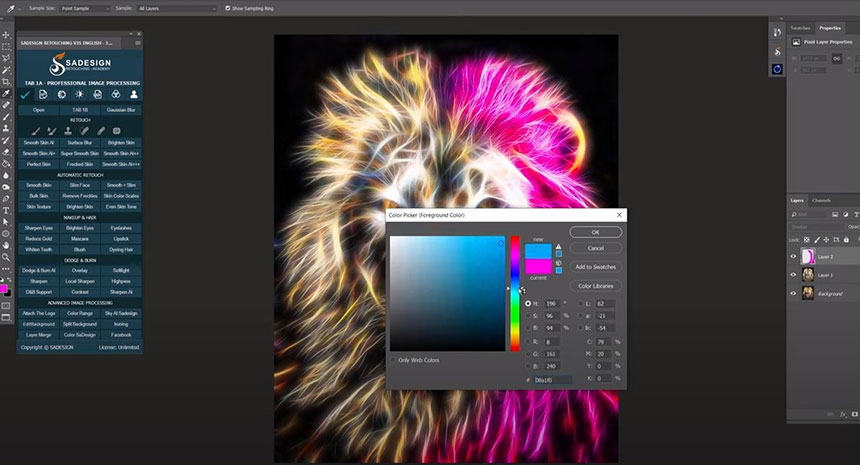
Task: Click Add to Swatches button
Action: [596, 266]
